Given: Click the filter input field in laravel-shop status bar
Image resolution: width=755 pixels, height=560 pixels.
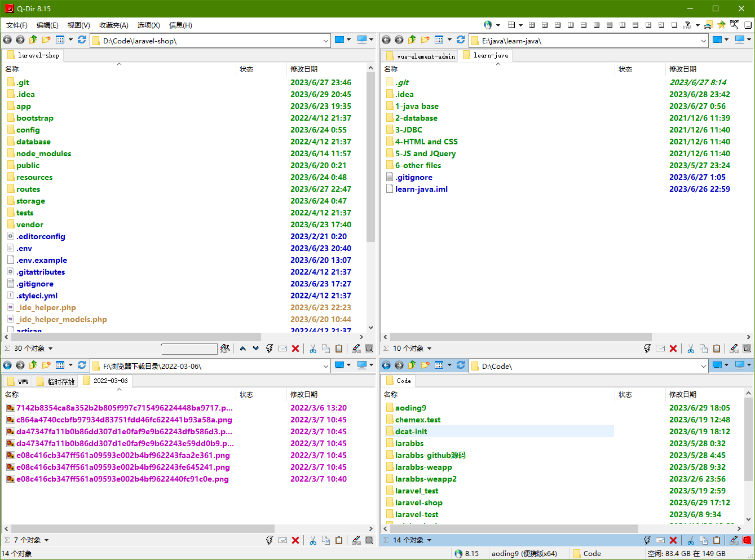Looking at the screenshot, I should point(189,349).
